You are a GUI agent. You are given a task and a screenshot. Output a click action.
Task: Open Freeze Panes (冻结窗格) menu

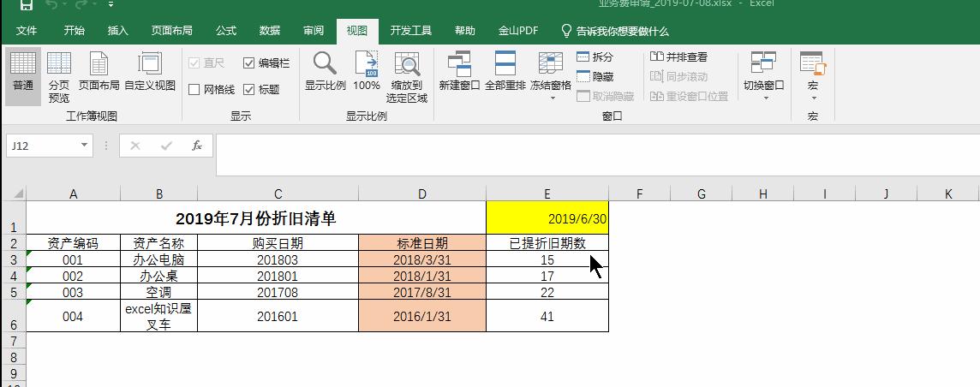click(x=551, y=75)
